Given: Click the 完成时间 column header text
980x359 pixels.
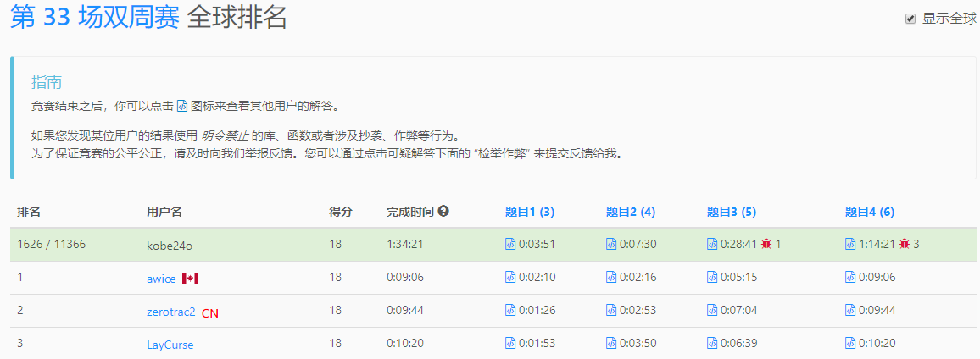Looking at the screenshot, I should tap(410, 212).
